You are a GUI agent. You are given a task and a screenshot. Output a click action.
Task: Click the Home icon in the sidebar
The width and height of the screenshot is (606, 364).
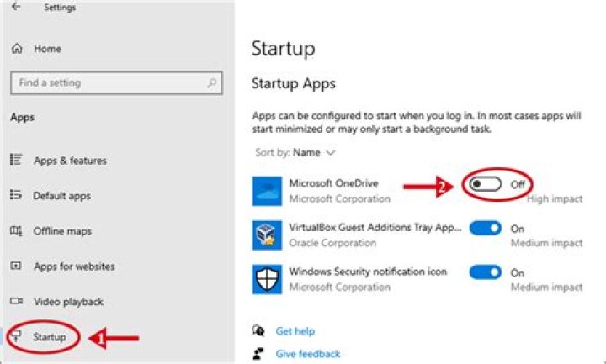coord(17,49)
